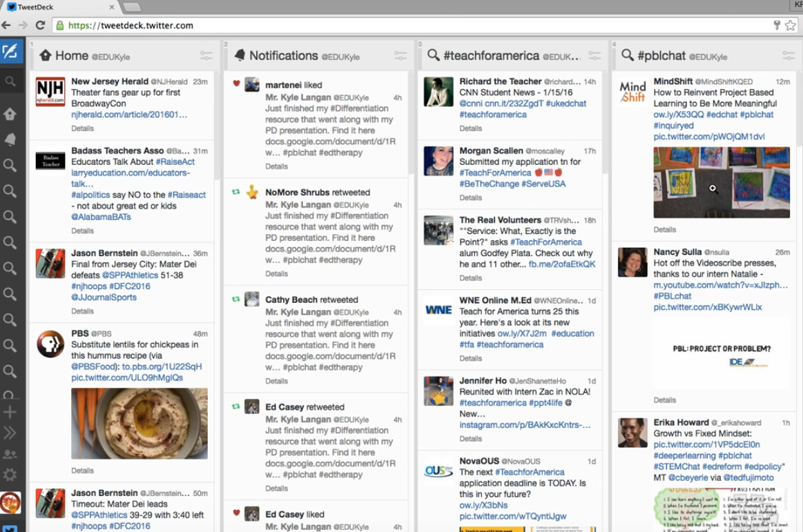Expand Details of martenei liked notification

pyautogui.click(x=277, y=166)
